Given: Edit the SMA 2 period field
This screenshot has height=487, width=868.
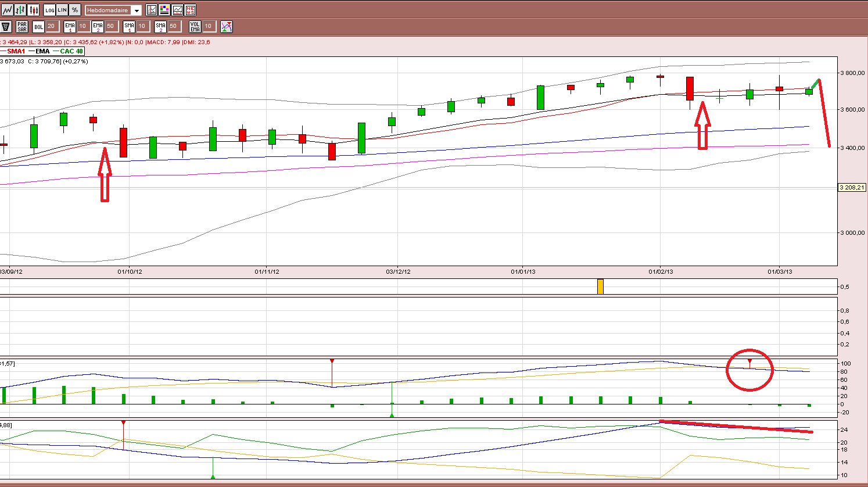Looking at the screenshot, I should (174, 27).
